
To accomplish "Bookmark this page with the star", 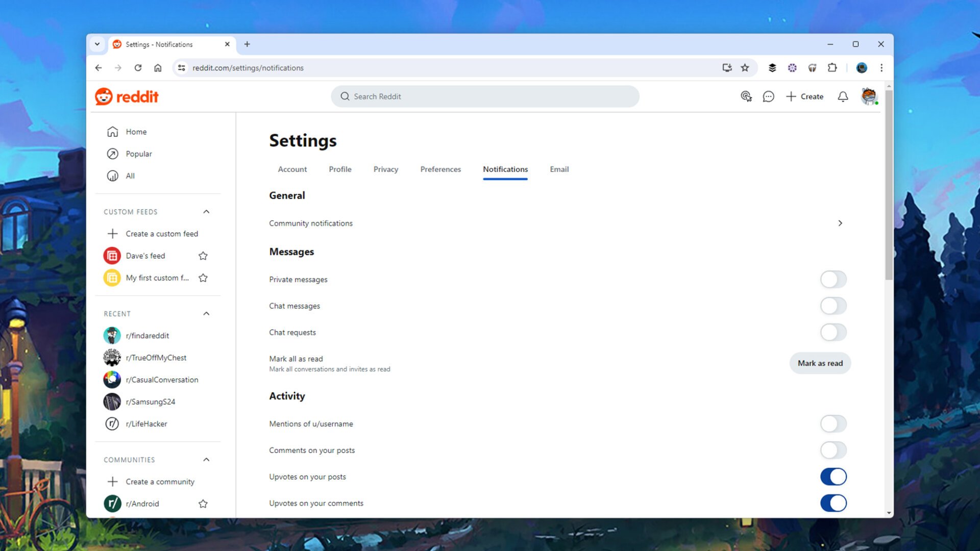I will 745,68.
